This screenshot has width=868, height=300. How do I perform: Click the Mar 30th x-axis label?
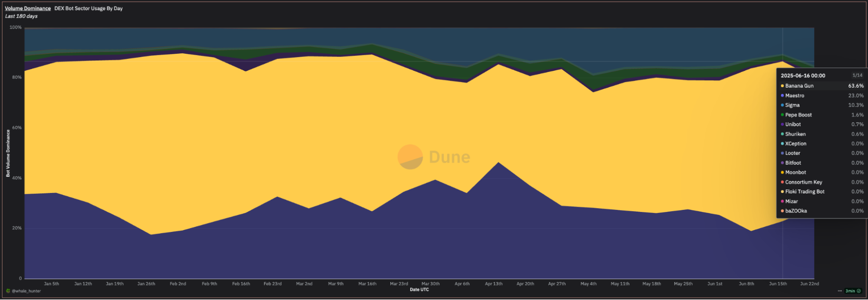[x=430, y=284]
